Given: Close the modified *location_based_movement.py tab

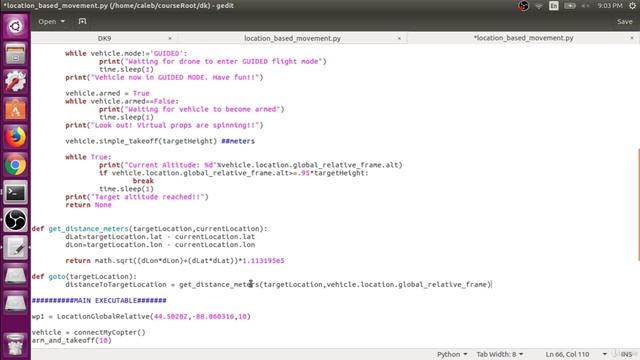Looking at the screenshot, I should (632, 38).
